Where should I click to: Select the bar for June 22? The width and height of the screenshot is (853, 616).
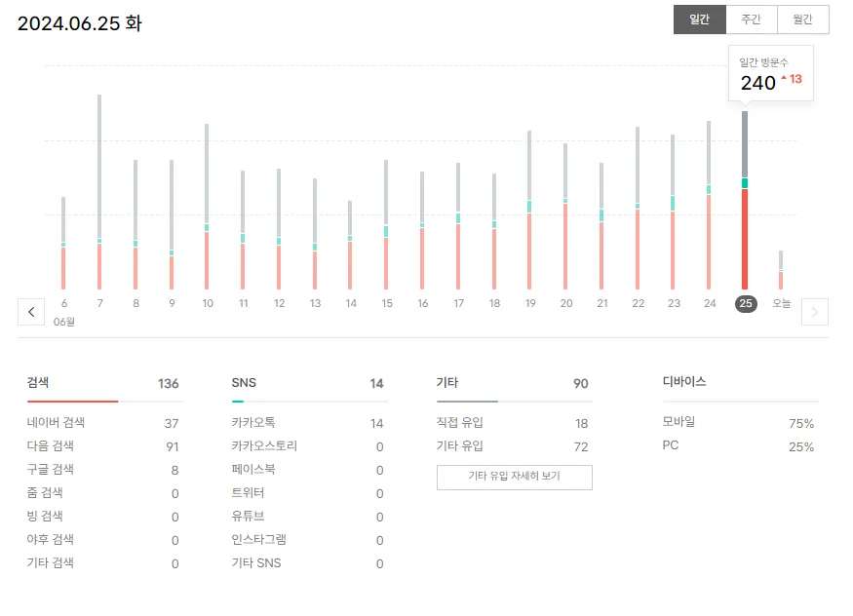[638, 209]
